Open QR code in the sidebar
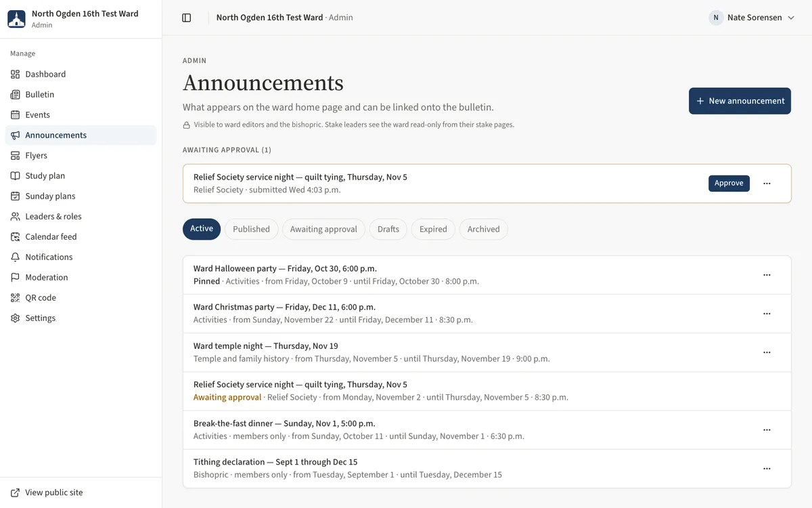This screenshot has height=508, width=812. [x=81, y=298]
